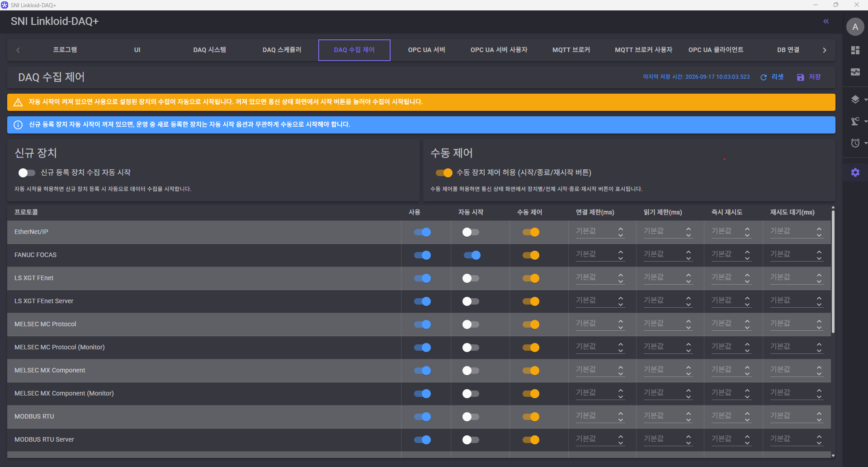Disable the EtherNet/IP use toggle

(x=422, y=232)
